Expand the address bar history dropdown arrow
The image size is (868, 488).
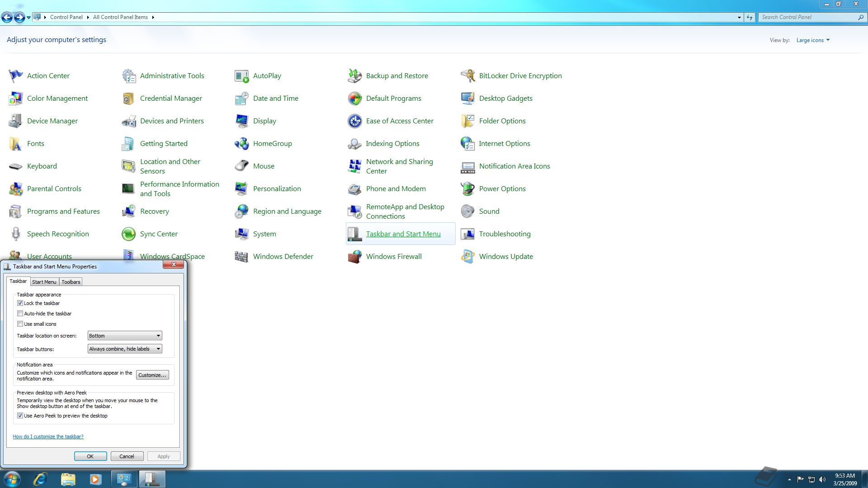tap(739, 17)
